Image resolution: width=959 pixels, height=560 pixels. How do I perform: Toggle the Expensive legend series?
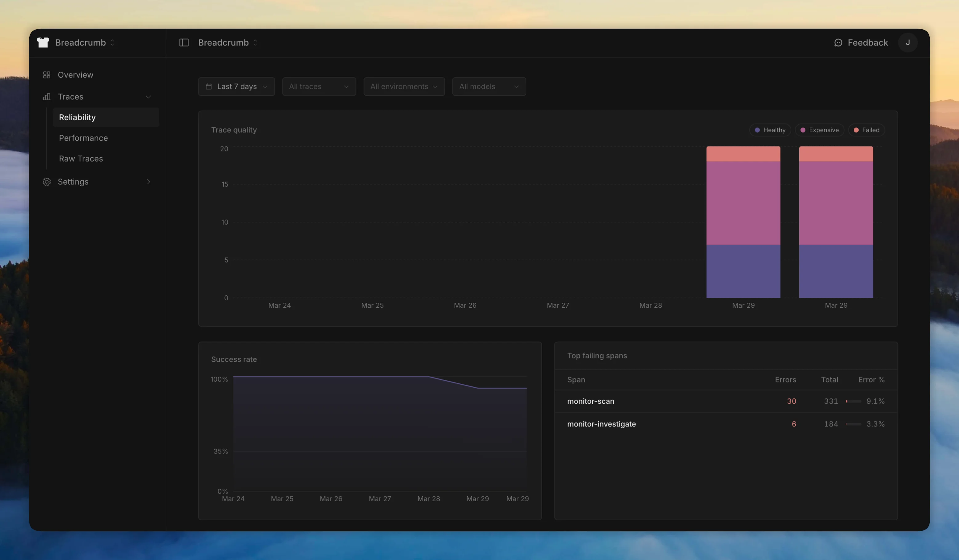click(x=819, y=130)
